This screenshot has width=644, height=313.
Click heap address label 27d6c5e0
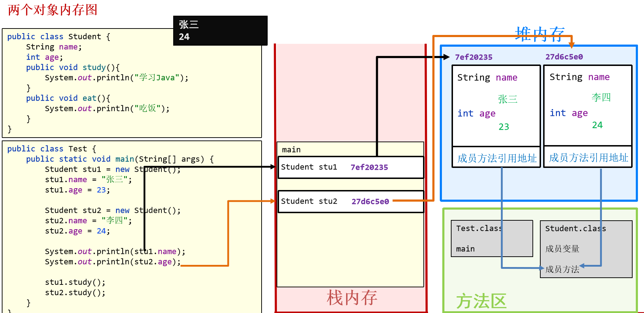pyautogui.click(x=564, y=57)
